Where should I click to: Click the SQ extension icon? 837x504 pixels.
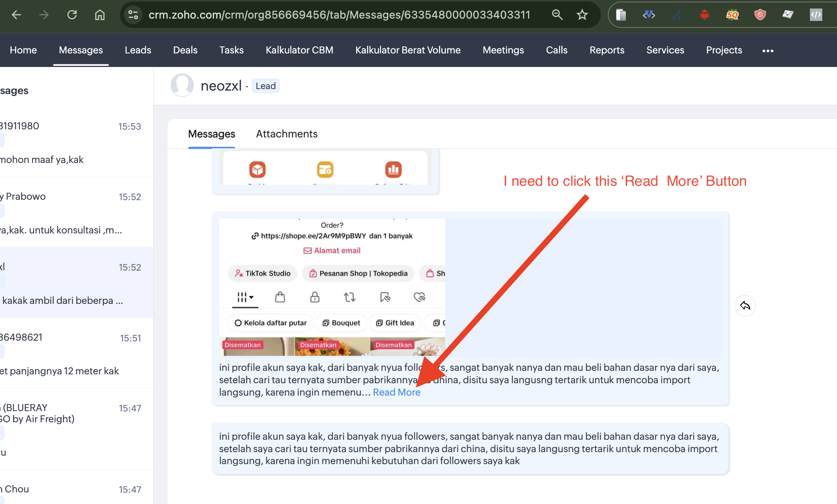coord(732,15)
